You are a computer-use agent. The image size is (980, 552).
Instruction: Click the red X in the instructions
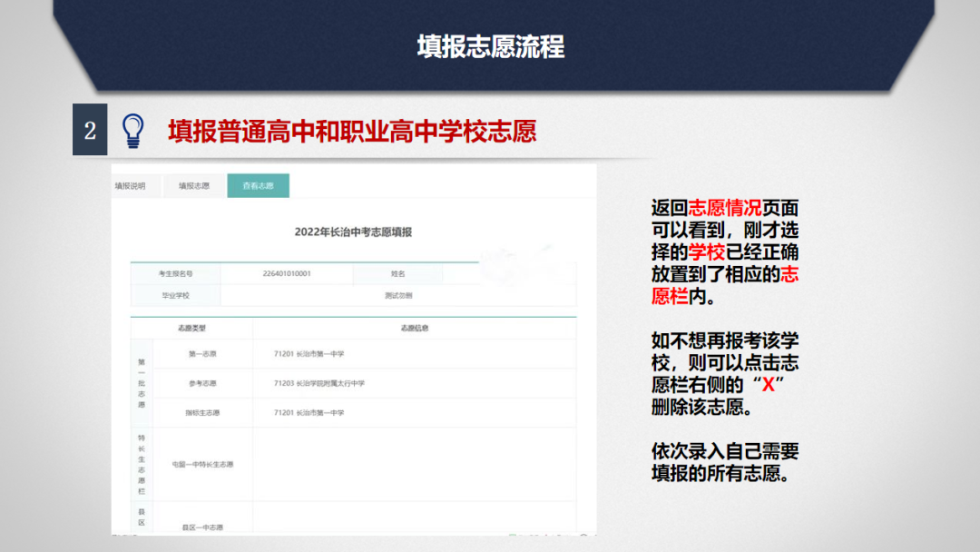(769, 385)
